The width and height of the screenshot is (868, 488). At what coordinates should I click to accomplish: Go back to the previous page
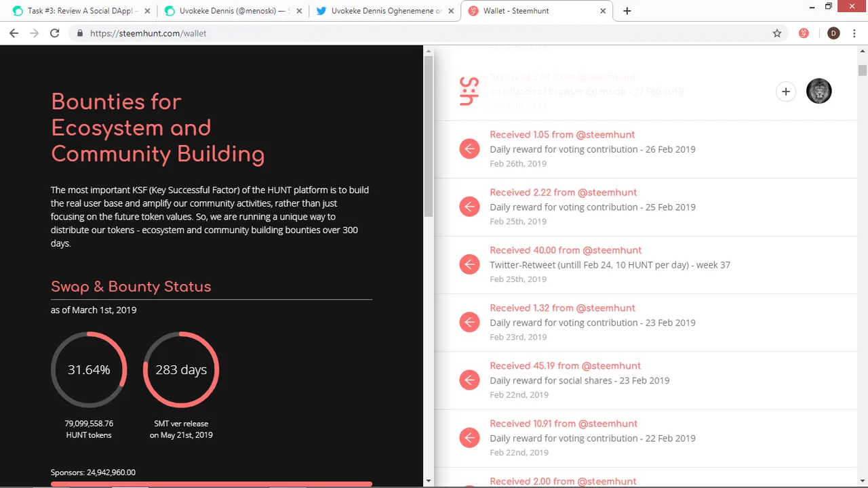(14, 33)
